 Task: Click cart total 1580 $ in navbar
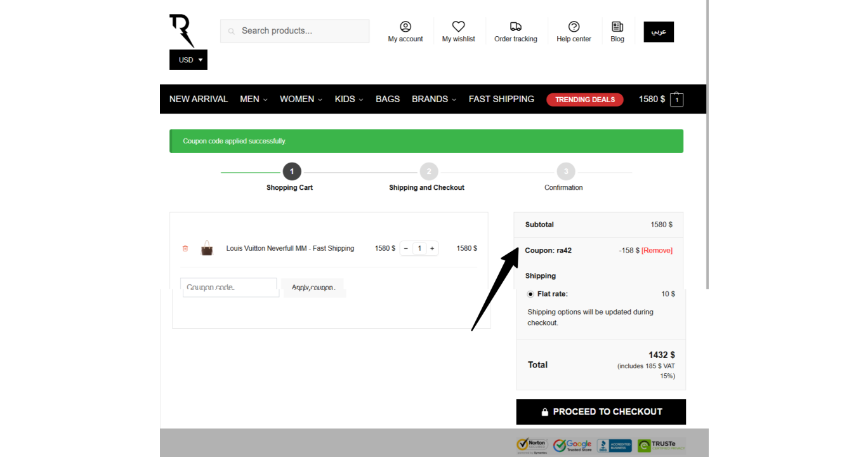652,99
